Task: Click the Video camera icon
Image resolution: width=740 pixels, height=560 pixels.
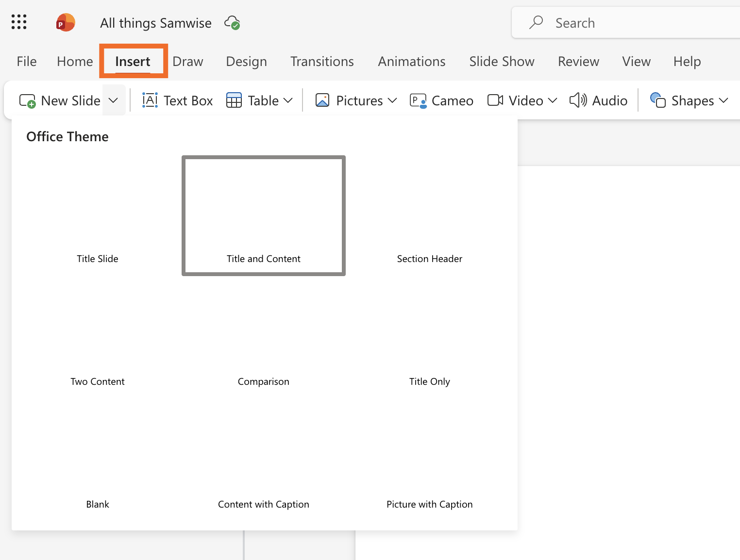Action: coord(495,100)
